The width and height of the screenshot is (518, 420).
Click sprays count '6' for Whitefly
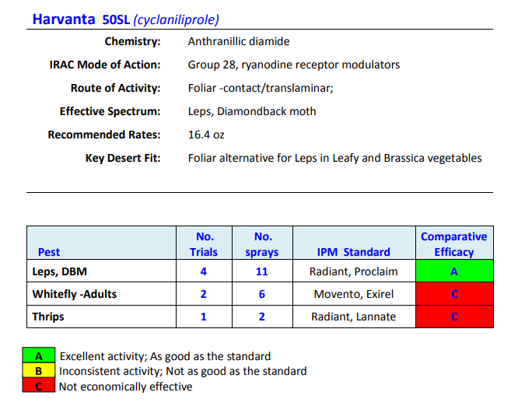tap(262, 294)
